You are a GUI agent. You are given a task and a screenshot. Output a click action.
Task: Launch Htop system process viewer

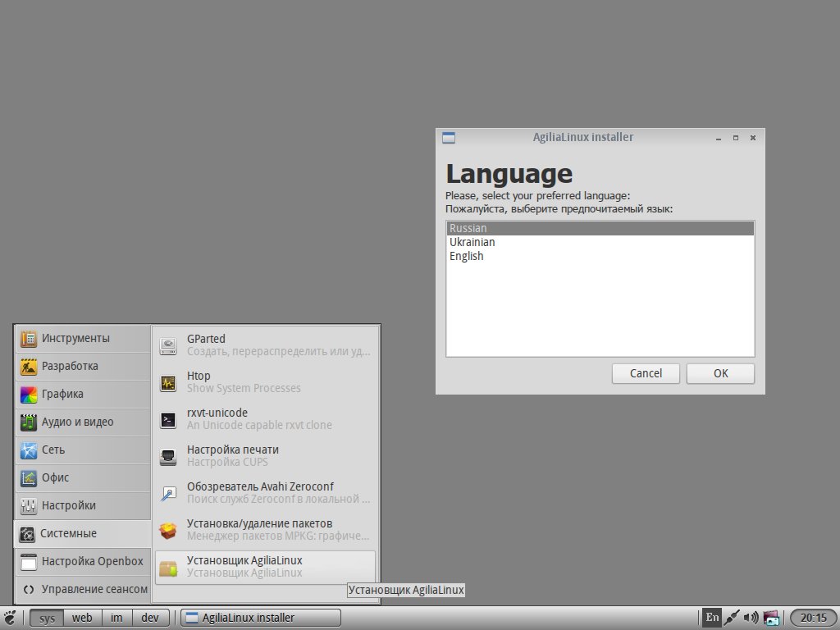pos(265,382)
